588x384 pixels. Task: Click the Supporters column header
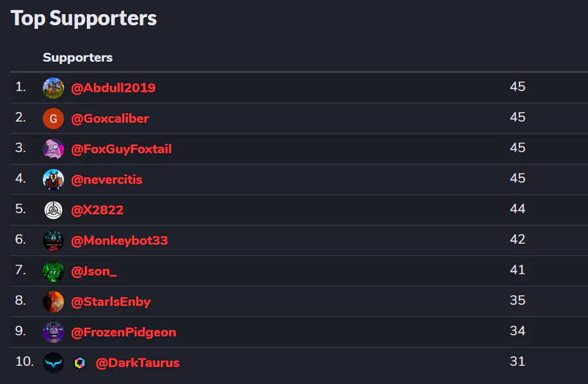pyautogui.click(x=78, y=58)
